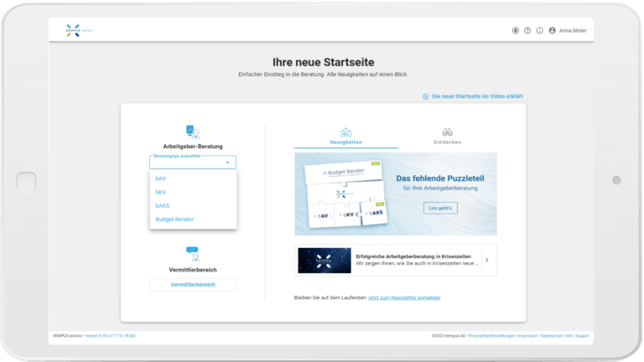The width and height of the screenshot is (644, 362).
Task: Click the XEMPUS advisor logo
Action: tap(79, 30)
